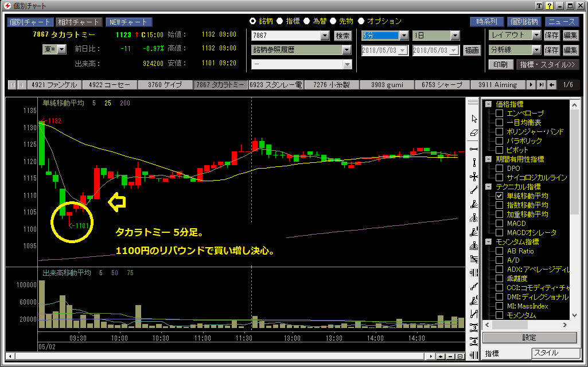The width and height of the screenshot is (588, 367).
Task: Select the second arc tool near 1100 level
Action: click(x=474, y=246)
